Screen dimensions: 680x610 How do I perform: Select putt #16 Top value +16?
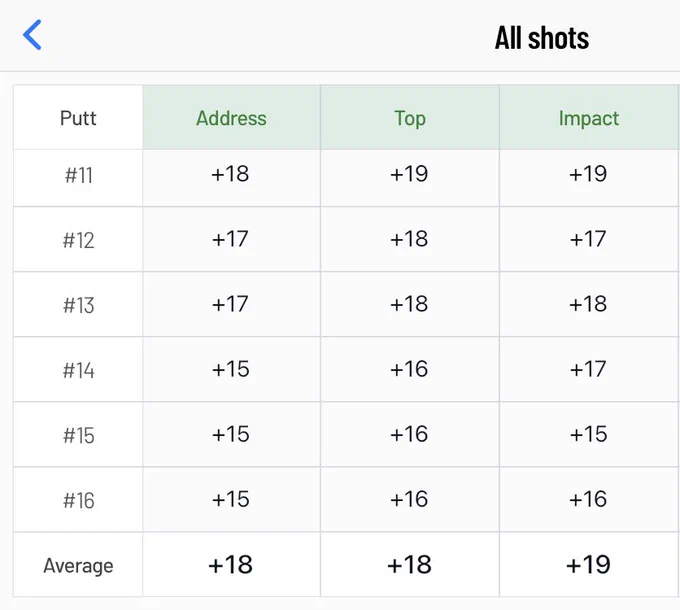(x=409, y=499)
